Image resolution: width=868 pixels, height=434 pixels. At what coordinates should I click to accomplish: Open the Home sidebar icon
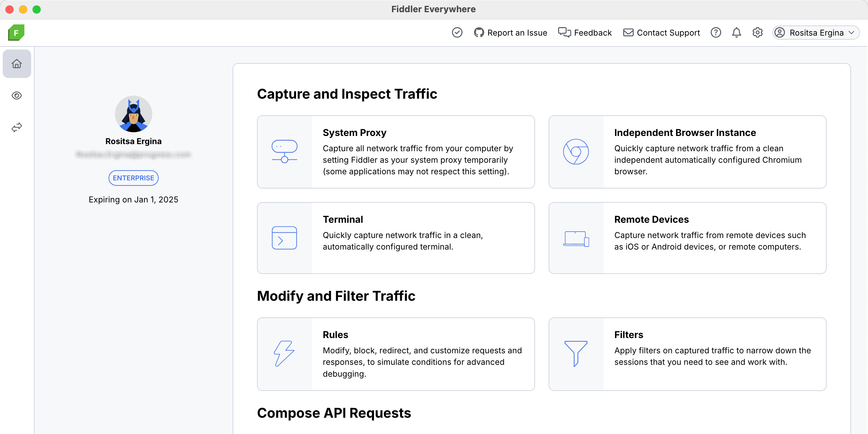click(x=17, y=64)
